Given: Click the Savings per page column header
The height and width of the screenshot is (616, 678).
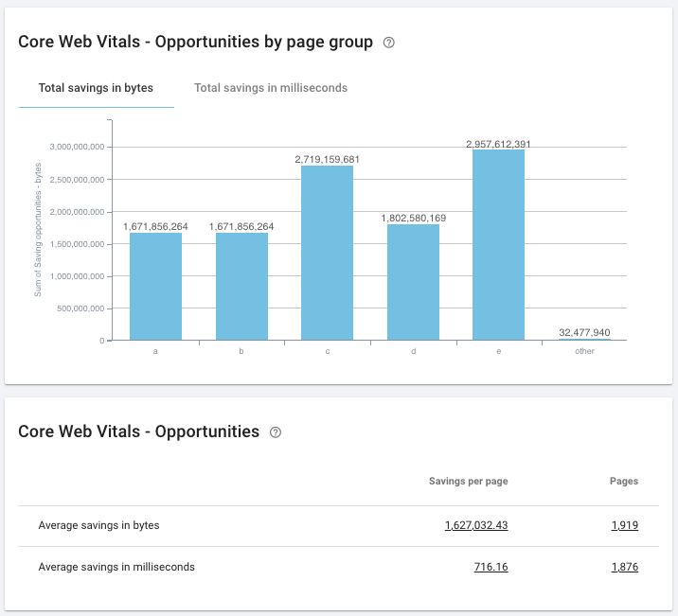Looking at the screenshot, I should (468, 481).
